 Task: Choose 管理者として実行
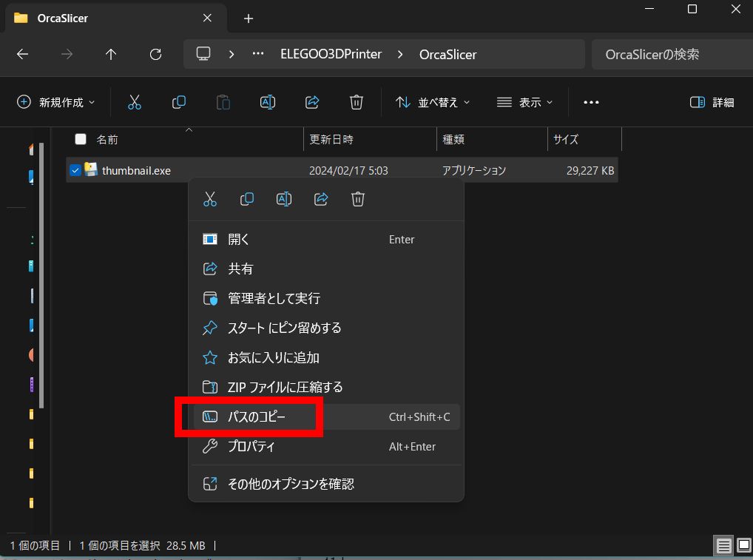coord(326,298)
